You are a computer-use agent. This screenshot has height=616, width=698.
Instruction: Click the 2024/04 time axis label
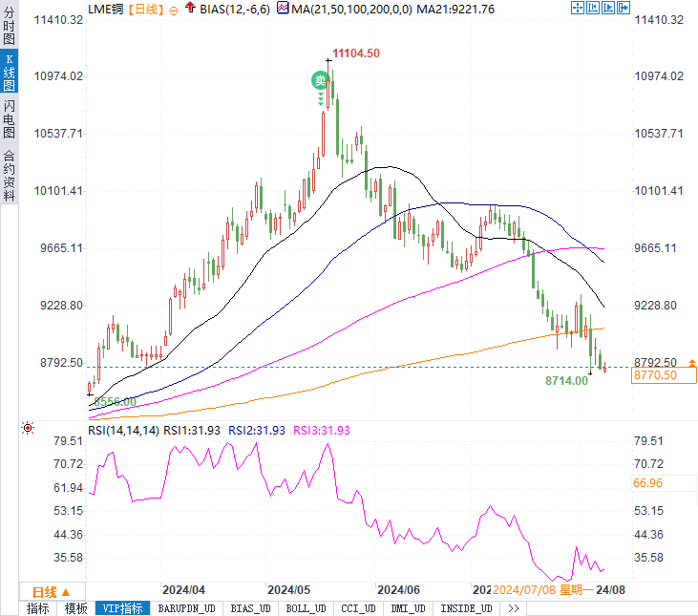coord(183,590)
